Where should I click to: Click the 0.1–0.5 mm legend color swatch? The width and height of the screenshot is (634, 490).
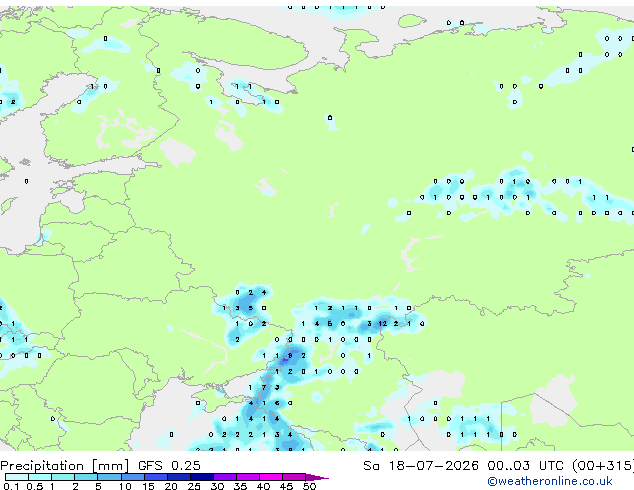(x=17, y=477)
